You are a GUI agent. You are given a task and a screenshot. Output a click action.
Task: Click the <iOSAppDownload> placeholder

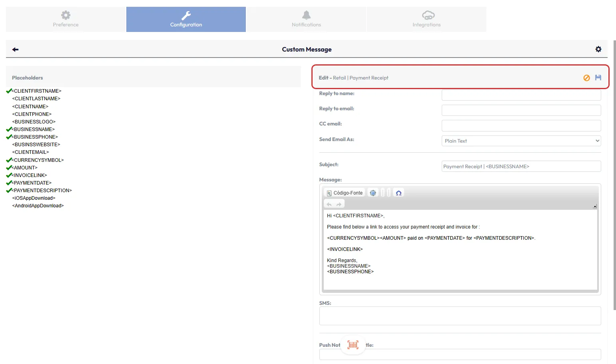click(34, 198)
